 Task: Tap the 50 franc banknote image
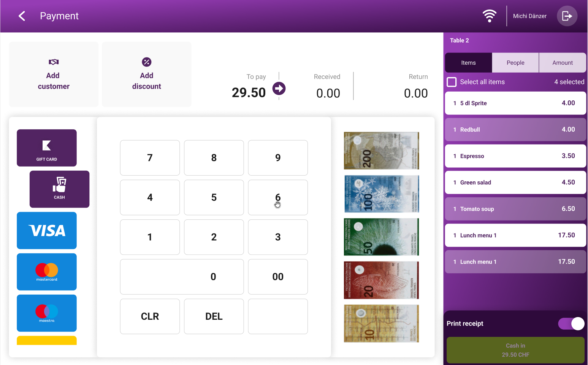point(381,237)
